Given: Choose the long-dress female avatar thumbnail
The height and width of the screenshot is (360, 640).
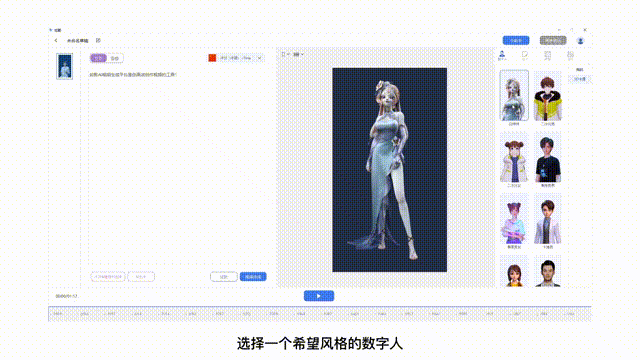Looking at the screenshot, I should pyautogui.click(x=514, y=95).
